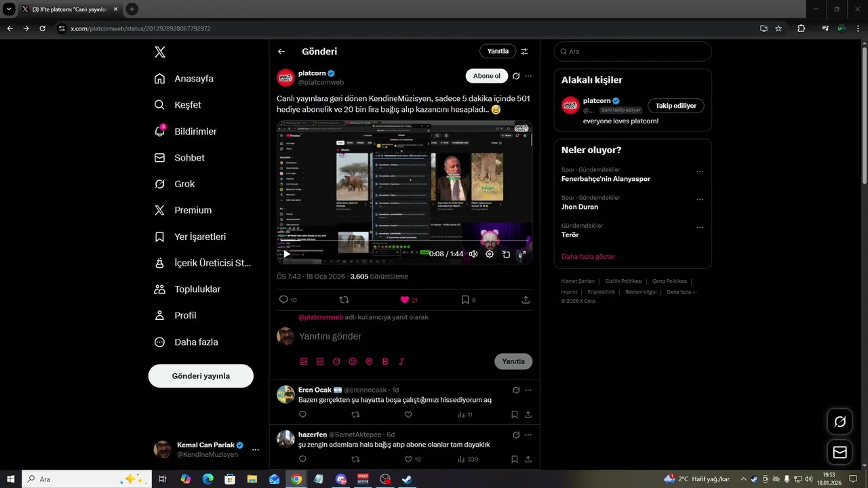Repost platcorn's post
Viewport: 868px width, 488px height.
point(344,300)
